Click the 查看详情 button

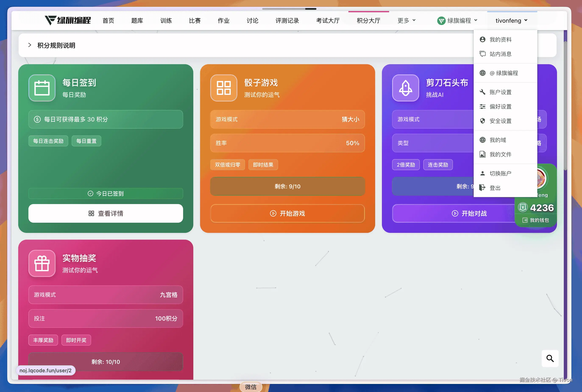[106, 214]
